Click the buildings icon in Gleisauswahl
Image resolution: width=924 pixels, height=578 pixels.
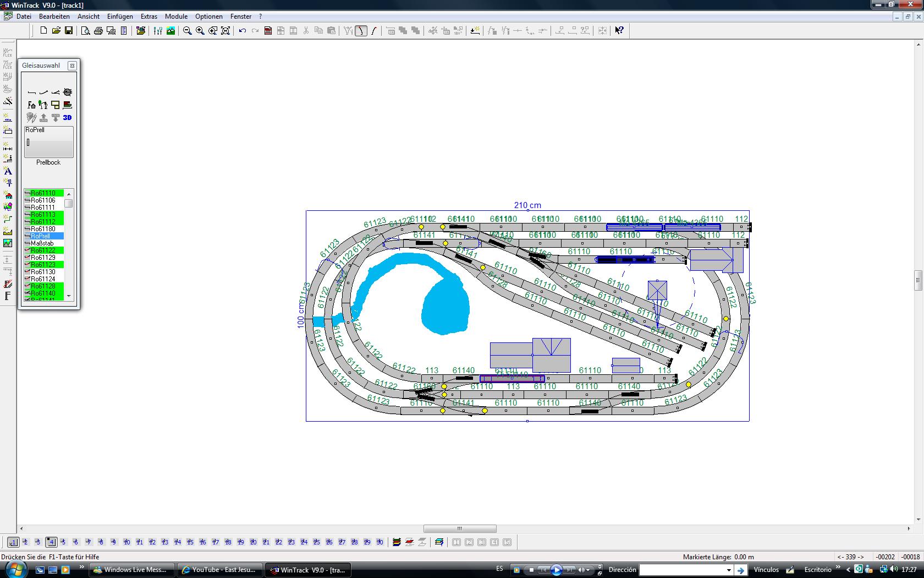tap(31, 105)
